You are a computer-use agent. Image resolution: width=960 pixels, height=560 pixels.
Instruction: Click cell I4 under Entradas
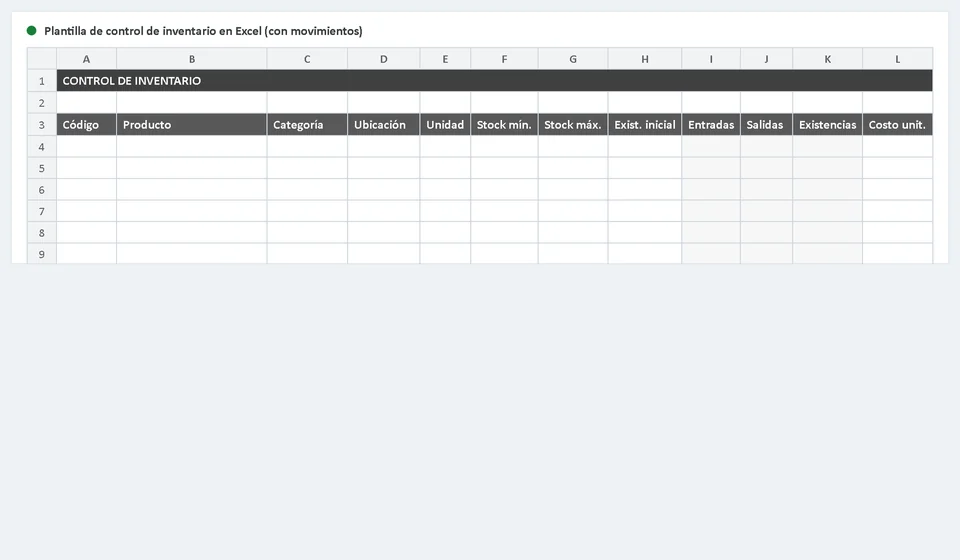(x=711, y=147)
